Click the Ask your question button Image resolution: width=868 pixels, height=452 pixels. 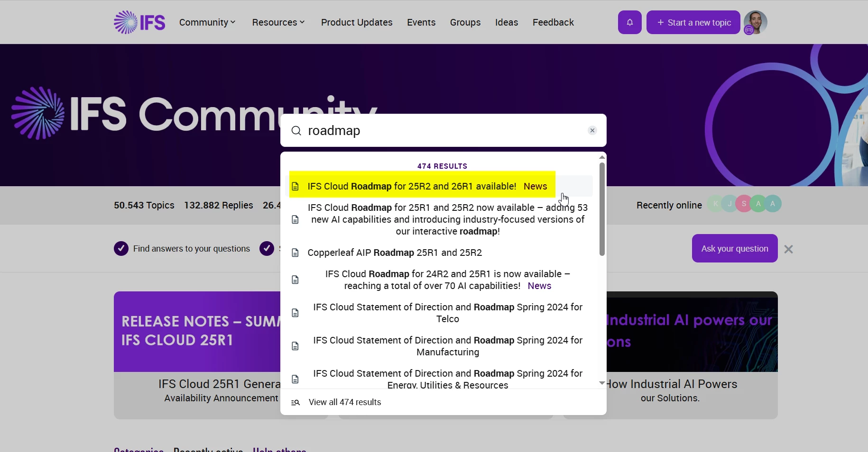[735, 249]
